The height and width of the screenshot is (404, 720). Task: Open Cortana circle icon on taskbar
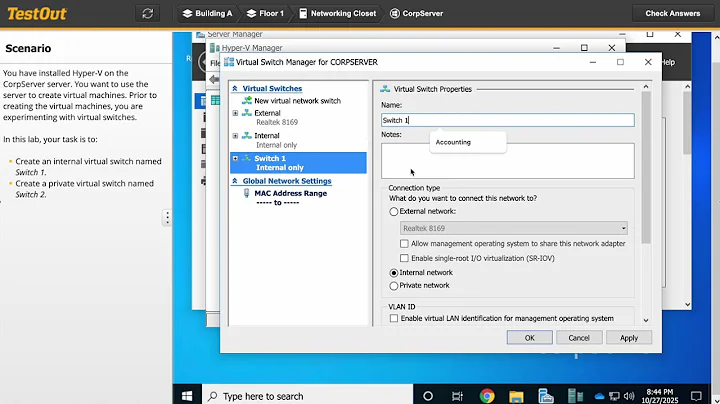(x=428, y=396)
